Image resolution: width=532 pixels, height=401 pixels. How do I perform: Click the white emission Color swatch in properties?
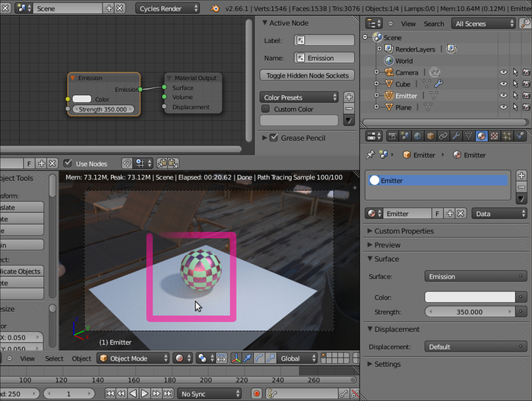(470, 296)
